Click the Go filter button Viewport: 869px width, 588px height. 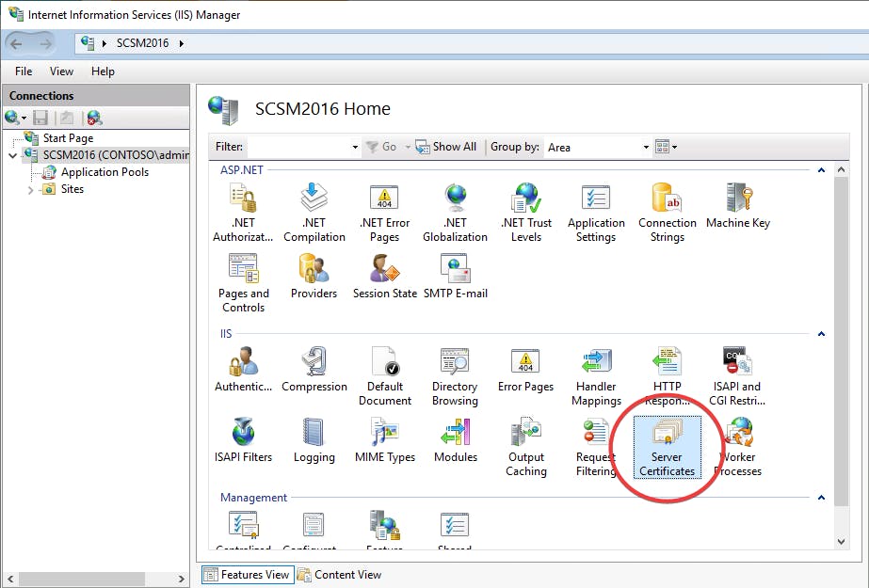pos(381,147)
